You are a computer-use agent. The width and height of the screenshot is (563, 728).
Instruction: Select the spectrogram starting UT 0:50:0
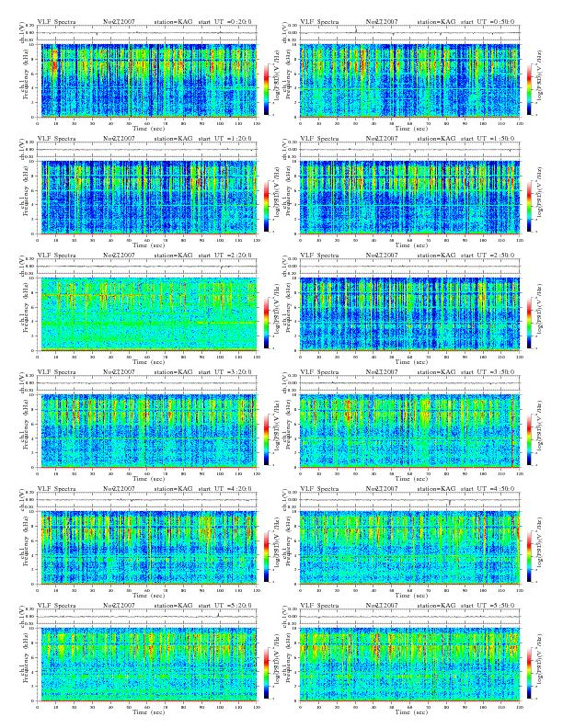(409, 80)
